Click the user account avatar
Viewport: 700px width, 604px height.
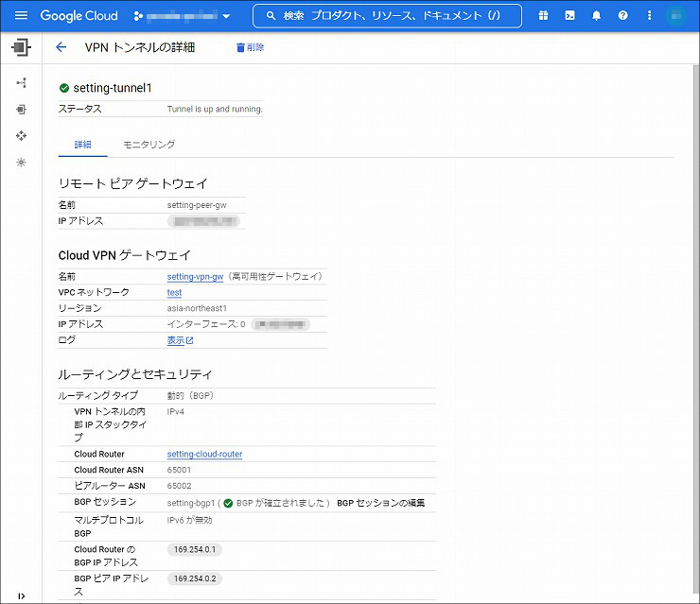point(676,16)
